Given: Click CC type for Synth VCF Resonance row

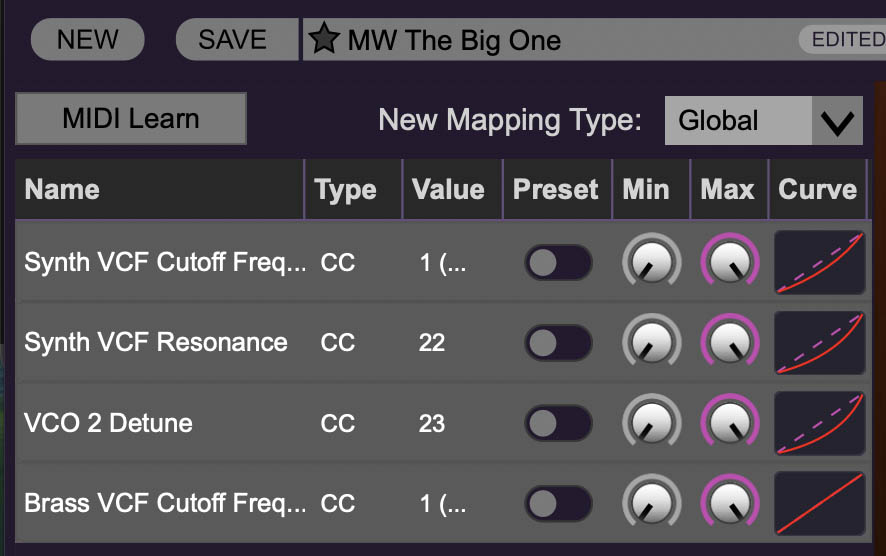Looking at the screenshot, I should [x=338, y=343].
